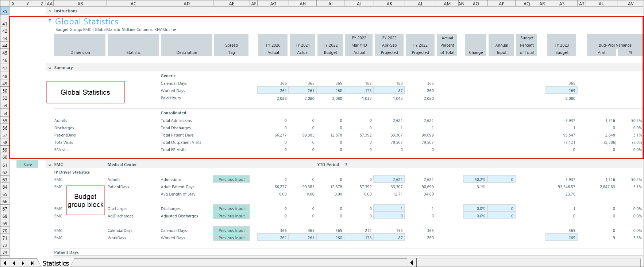Select the column AD header
Screen dimensions: 644x267
(x=186, y=4)
